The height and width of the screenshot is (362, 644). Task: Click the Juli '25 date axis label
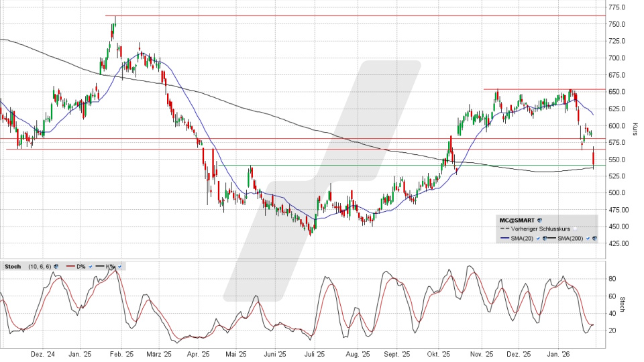[x=314, y=353]
